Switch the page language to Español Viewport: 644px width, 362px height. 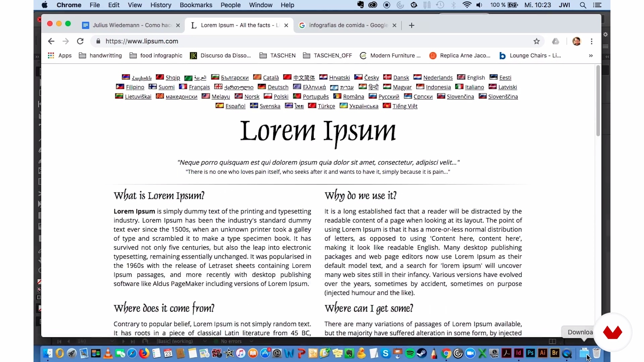click(x=235, y=106)
